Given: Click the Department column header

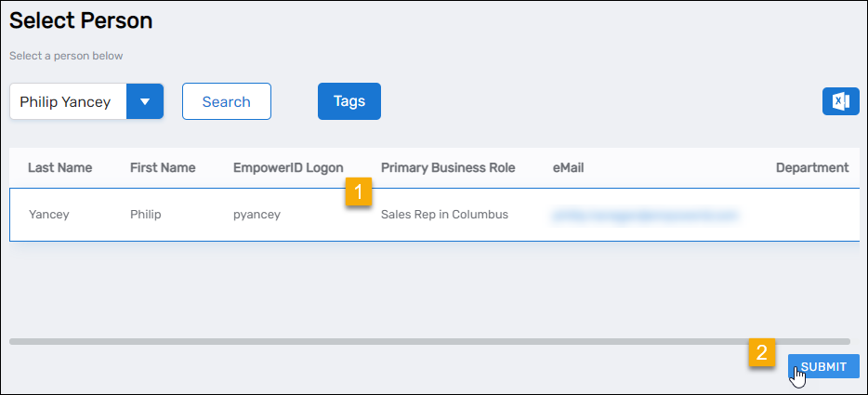Looking at the screenshot, I should [x=811, y=168].
